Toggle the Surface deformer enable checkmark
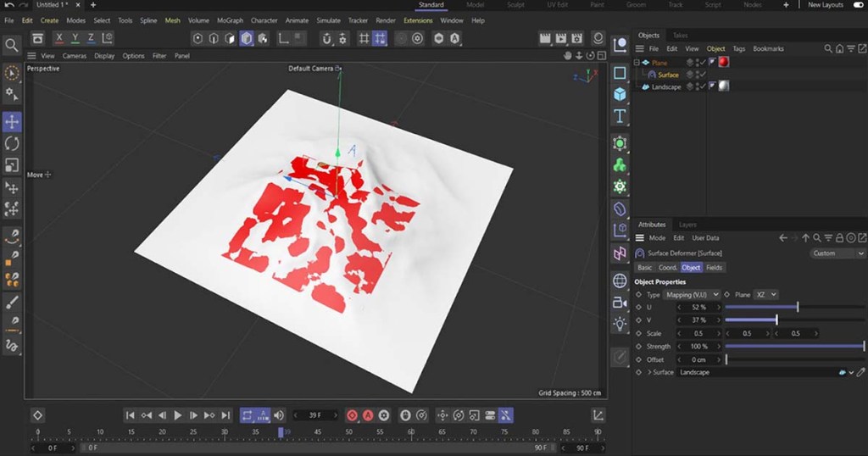 (x=703, y=75)
